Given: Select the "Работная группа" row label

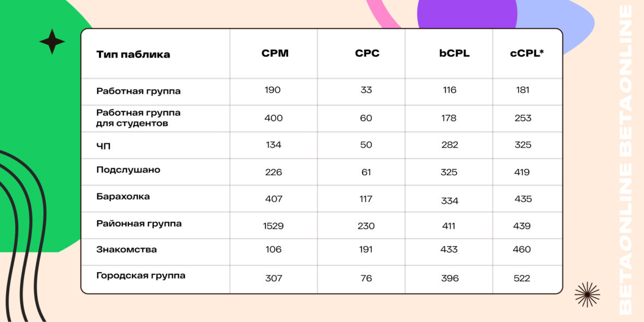Looking at the screenshot, I should 138,91.
